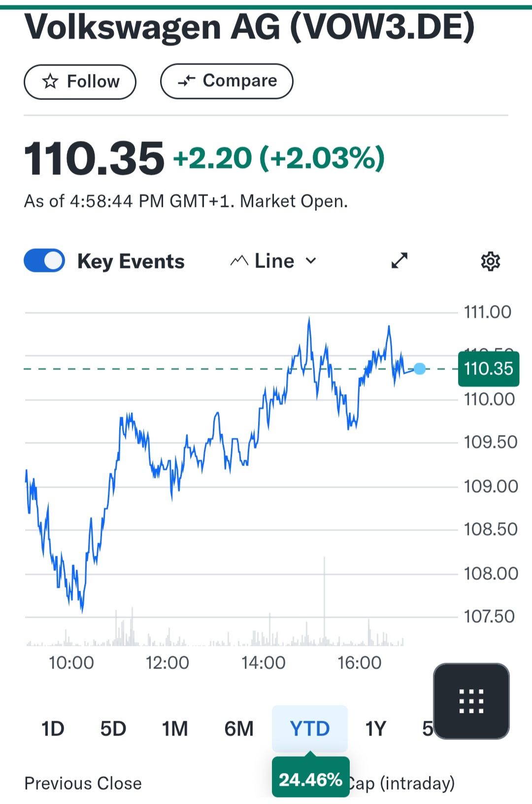This screenshot has height=804, width=532.
Task: Click the 24.46% YTD return badge
Action: (311, 779)
